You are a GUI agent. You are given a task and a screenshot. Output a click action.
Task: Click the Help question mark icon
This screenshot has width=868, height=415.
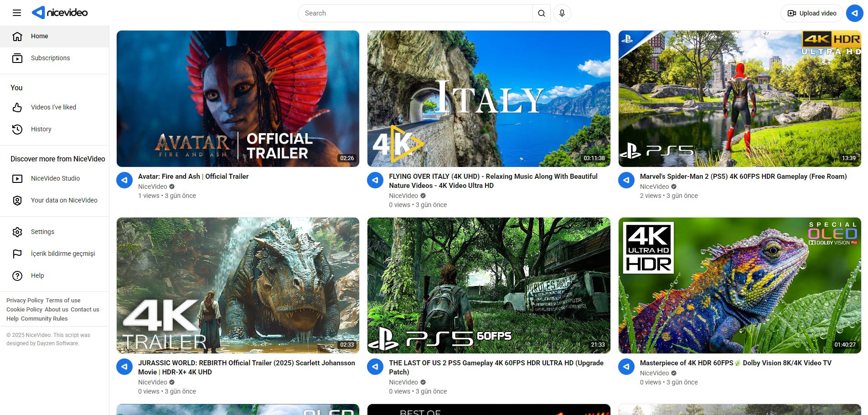[17, 276]
